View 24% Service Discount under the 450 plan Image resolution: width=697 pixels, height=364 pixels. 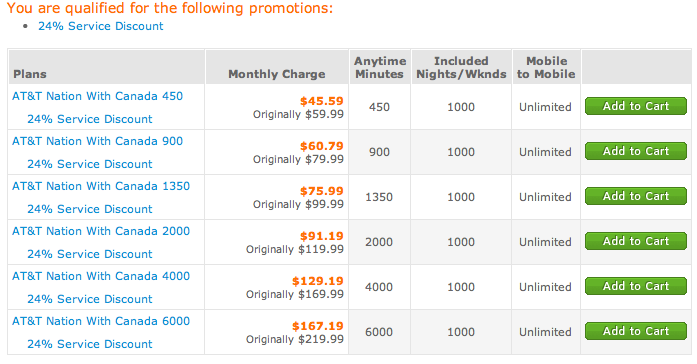90,119
